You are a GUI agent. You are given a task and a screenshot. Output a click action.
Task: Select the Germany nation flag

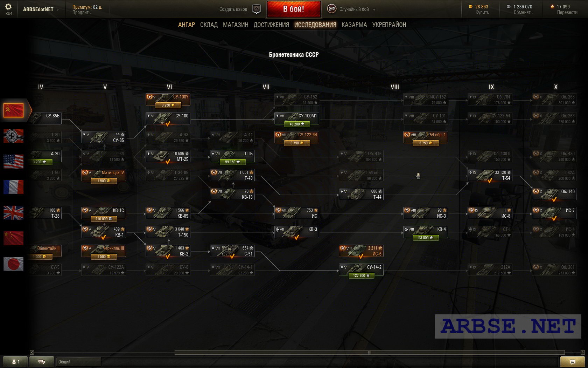14,136
